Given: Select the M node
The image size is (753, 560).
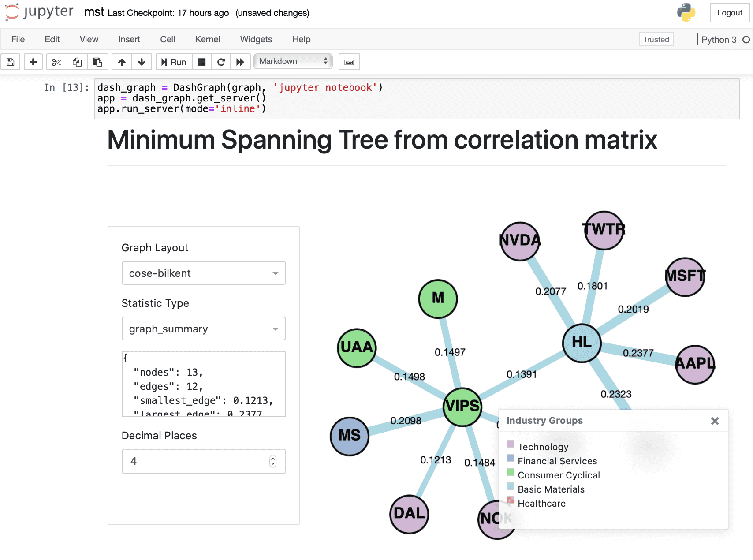Looking at the screenshot, I should [x=438, y=299].
